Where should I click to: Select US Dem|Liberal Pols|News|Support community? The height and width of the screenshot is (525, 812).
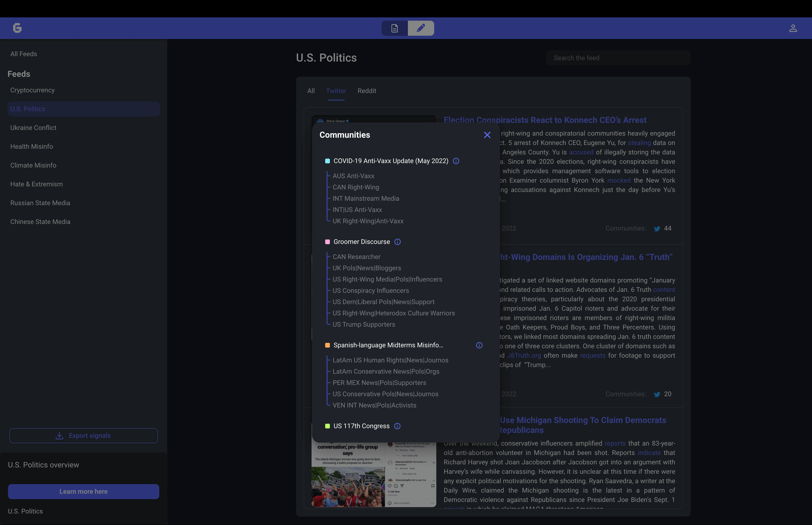383,302
